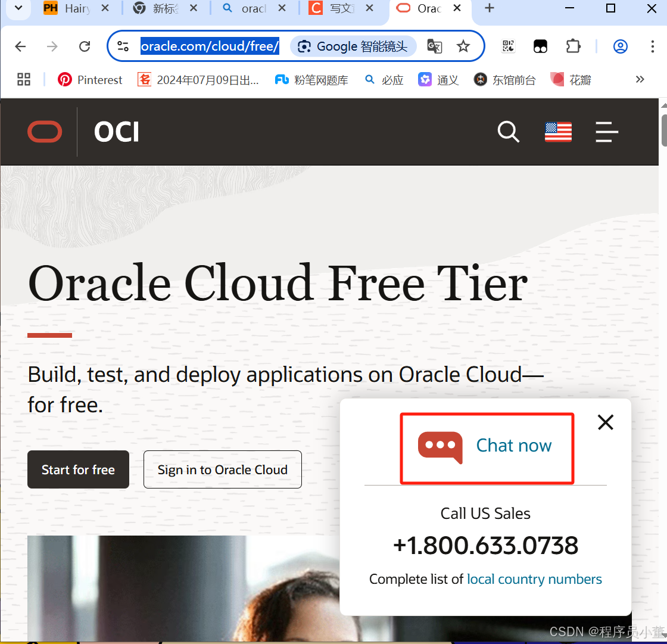The image size is (667, 644).
Task: Click the page vertical scrollbar thumb
Action: click(663, 130)
